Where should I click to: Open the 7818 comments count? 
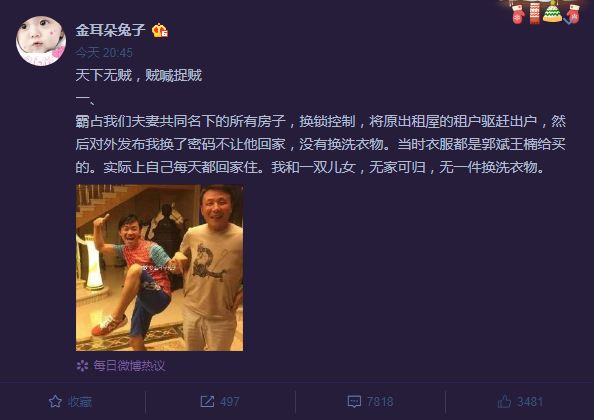pos(380,402)
